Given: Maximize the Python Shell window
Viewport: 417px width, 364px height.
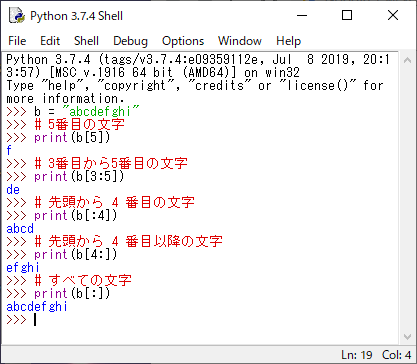Looking at the screenshot, I should [x=347, y=15].
